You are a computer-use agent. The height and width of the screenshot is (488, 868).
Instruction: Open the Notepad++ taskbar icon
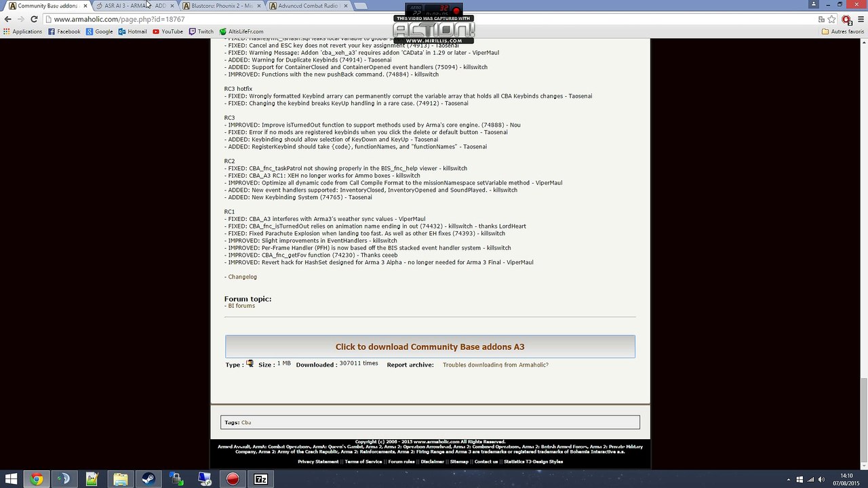tap(92, 479)
